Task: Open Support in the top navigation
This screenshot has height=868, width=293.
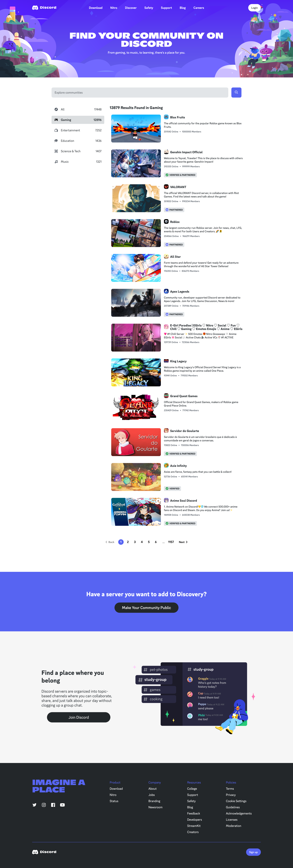Action: pos(166,8)
